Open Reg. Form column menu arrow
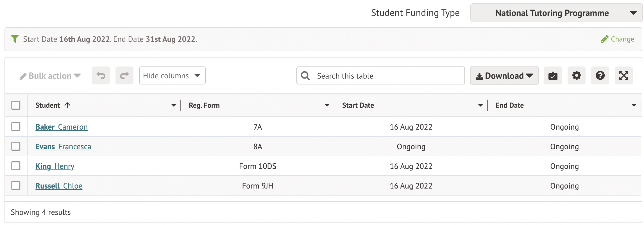The height and width of the screenshot is (225, 644). pyautogui.click(x=327, y=105)
